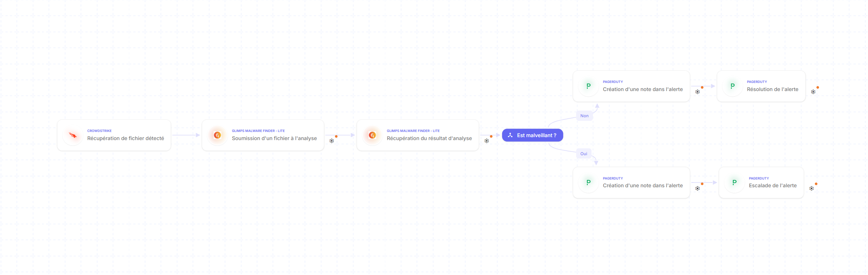Image resolution: width=868 pixels, height=275 pixels.
Task: Select the Est malveillant ? condition node
Action: [x=532, y=135]
